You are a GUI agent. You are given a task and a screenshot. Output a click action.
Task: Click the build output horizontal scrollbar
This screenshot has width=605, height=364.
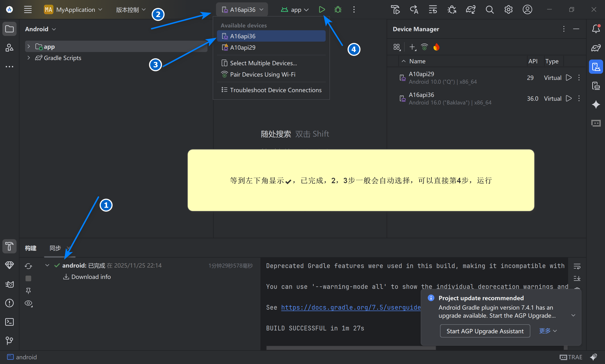[x=351, y=347]
